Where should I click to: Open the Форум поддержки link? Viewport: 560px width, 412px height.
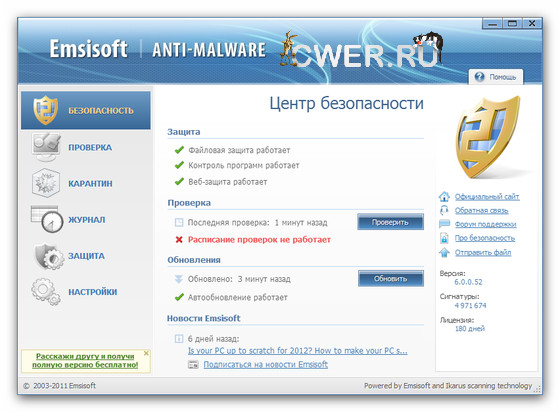[x=485, y=224]
